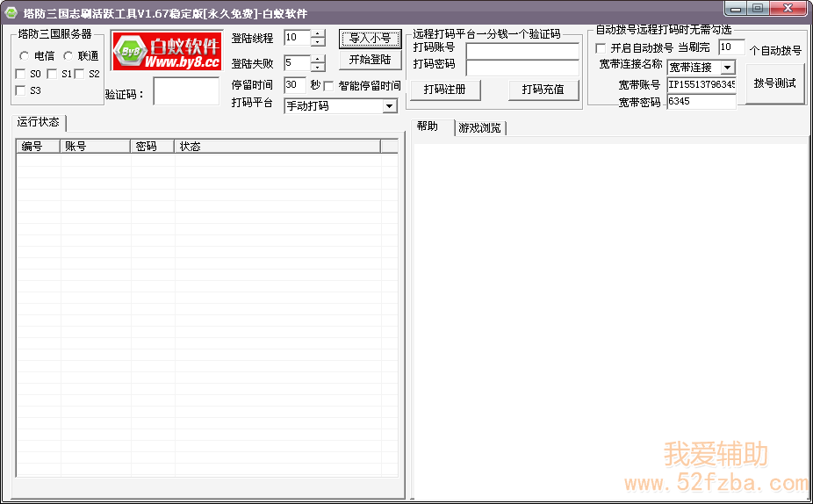Select the 运行状态 tab
Screen dimensions: 813x504
tap(39, 122)
